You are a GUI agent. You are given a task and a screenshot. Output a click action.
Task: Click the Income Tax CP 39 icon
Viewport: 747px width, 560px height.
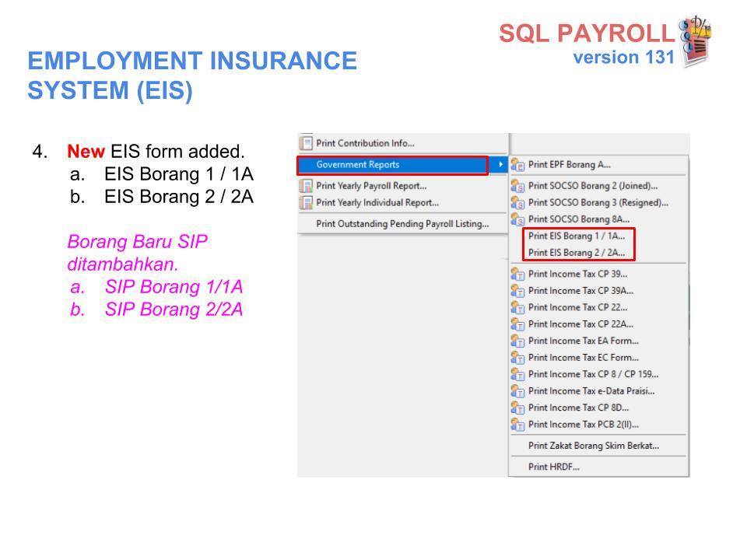(518, 274)
